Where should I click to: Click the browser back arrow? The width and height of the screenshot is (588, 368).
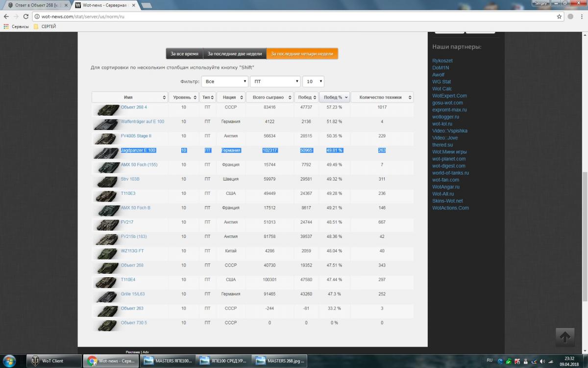pyautogui.click(x=6, y=16)
